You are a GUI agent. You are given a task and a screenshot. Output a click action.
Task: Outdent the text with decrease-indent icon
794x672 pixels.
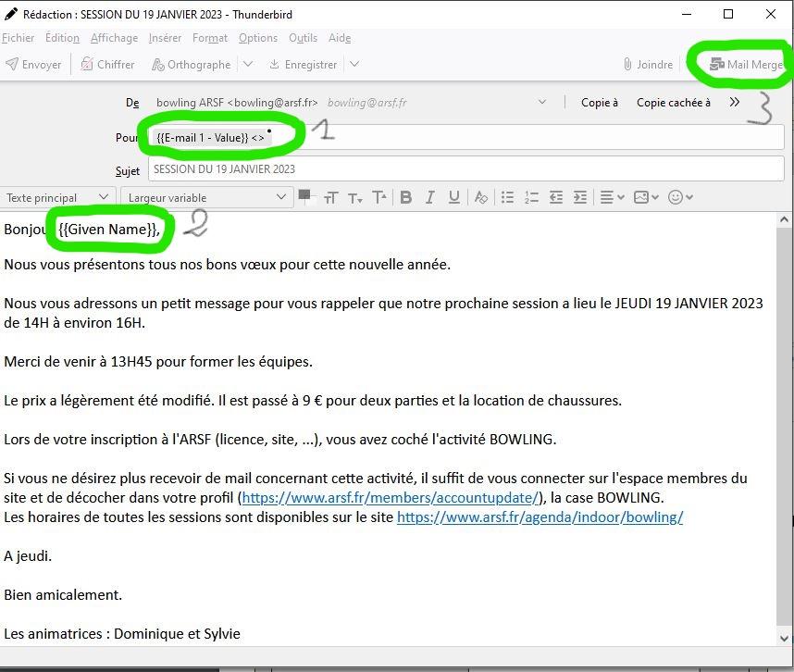coord(556,197)
